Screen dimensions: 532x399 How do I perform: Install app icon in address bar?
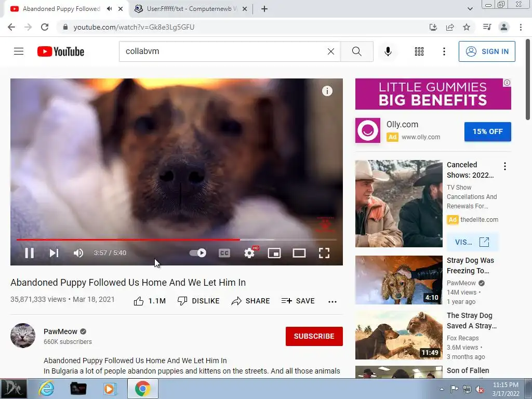click(x=433, y=27)
